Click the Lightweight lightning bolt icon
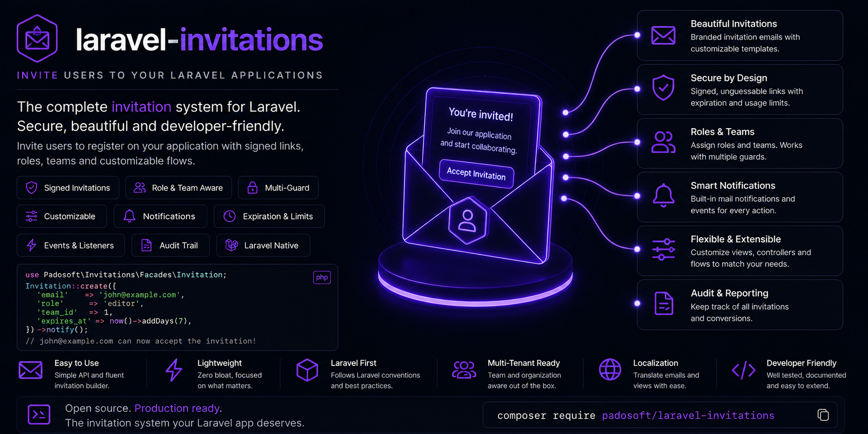Screen dimensions: 868x434 click(174, 370)
